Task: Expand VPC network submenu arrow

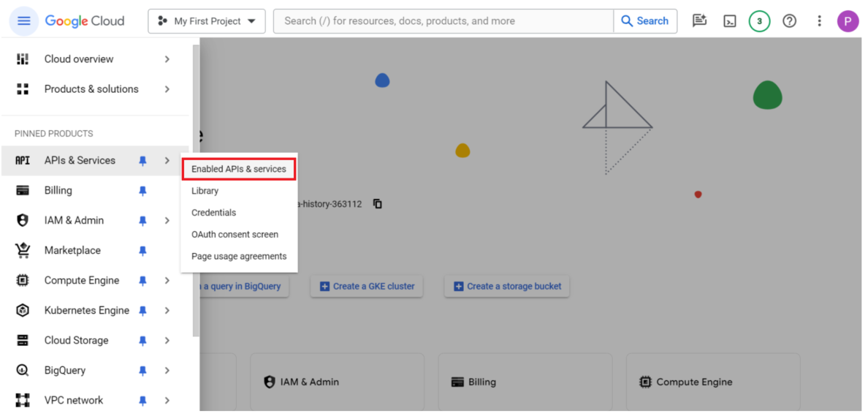Action: [x=167, y=400]
